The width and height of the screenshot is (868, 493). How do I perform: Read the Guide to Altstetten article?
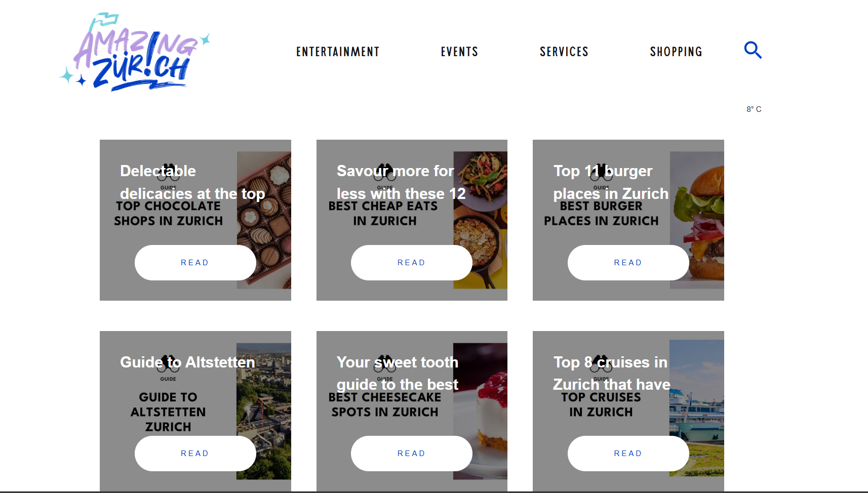pyautogui.click(x=195, y=453)
